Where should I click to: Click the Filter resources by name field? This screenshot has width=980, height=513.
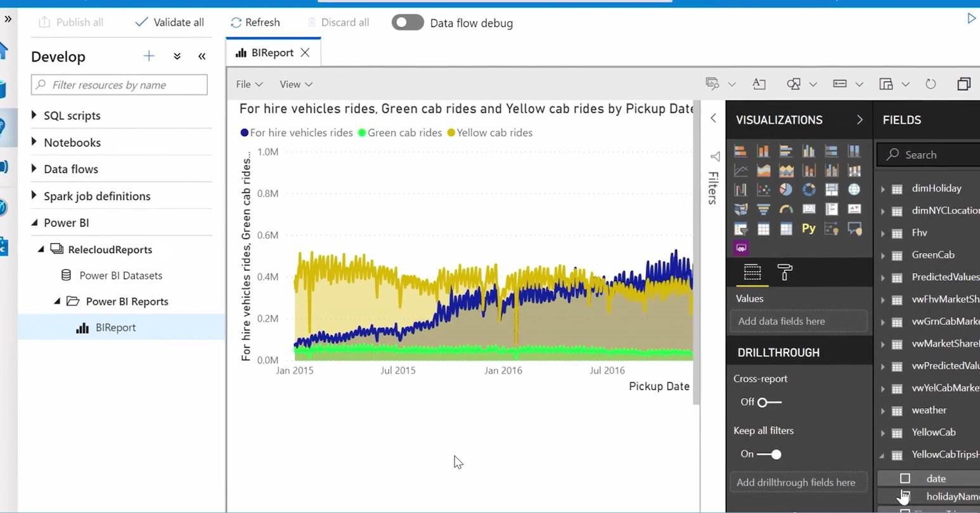(x=119, y=85)
